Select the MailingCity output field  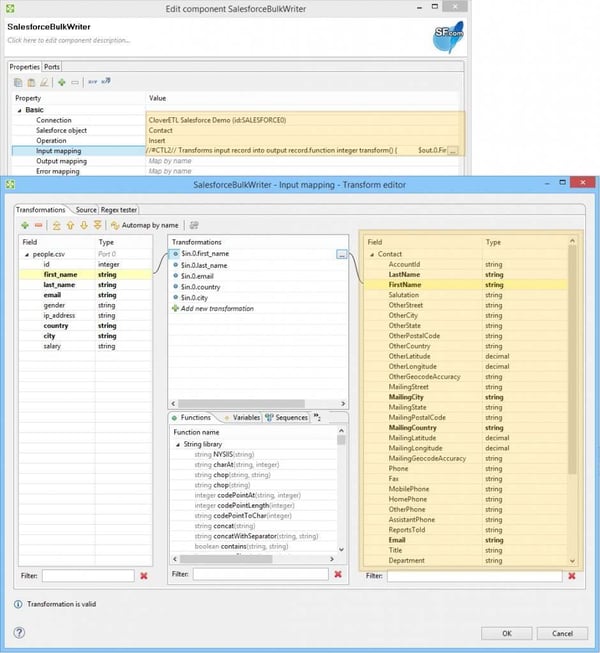pyautogui.click(x=466, y=397)
